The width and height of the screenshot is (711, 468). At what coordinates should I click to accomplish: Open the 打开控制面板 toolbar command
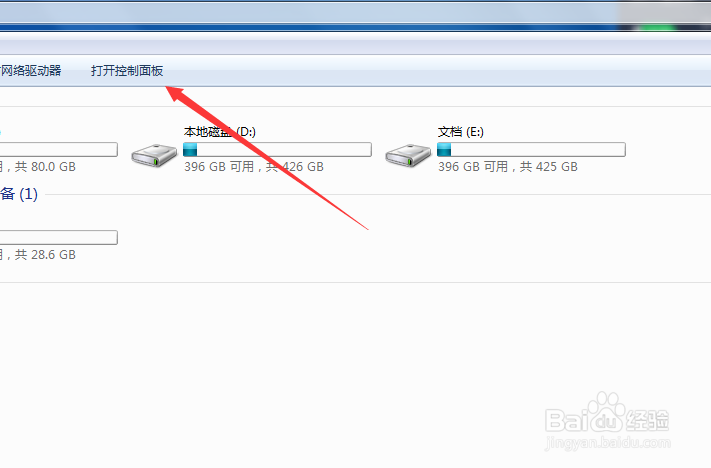(127, 71)
